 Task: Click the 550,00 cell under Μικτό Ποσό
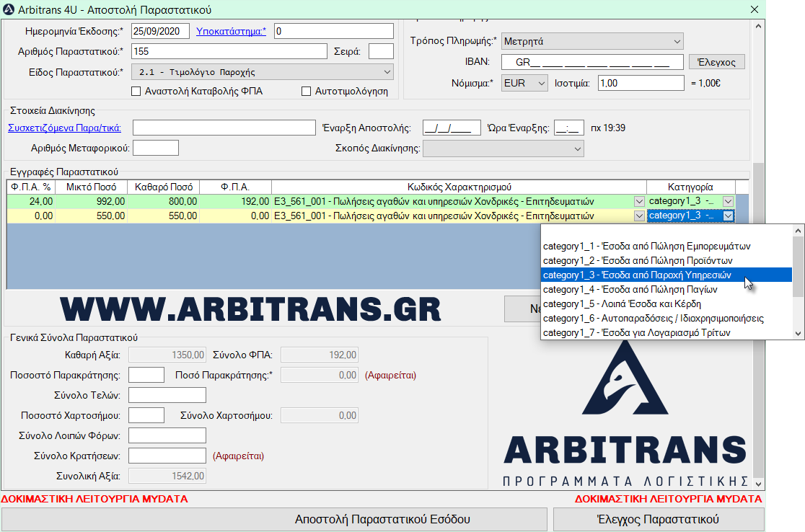click(91, 216)
